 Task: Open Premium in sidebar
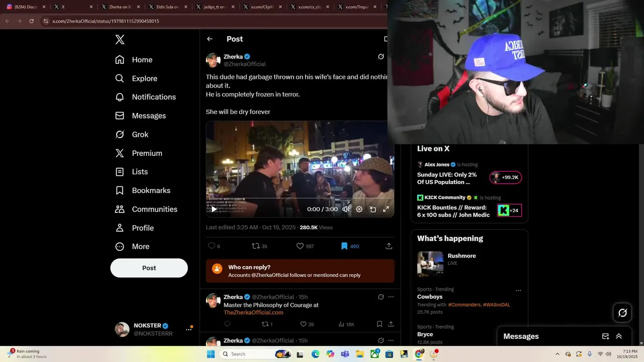click(139, 153)
